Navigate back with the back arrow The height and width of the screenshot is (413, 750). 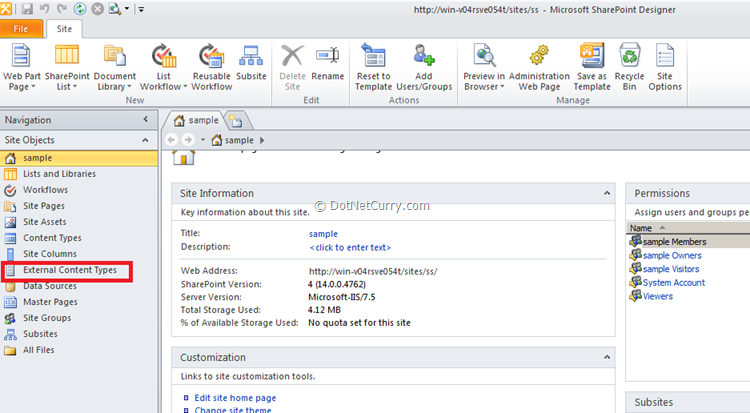171,140
